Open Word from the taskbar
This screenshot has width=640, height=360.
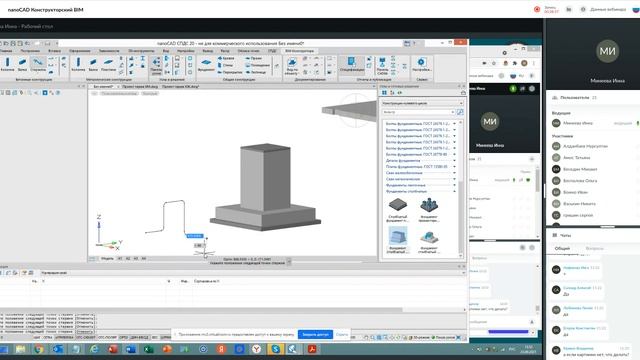(x=130, y=349)
